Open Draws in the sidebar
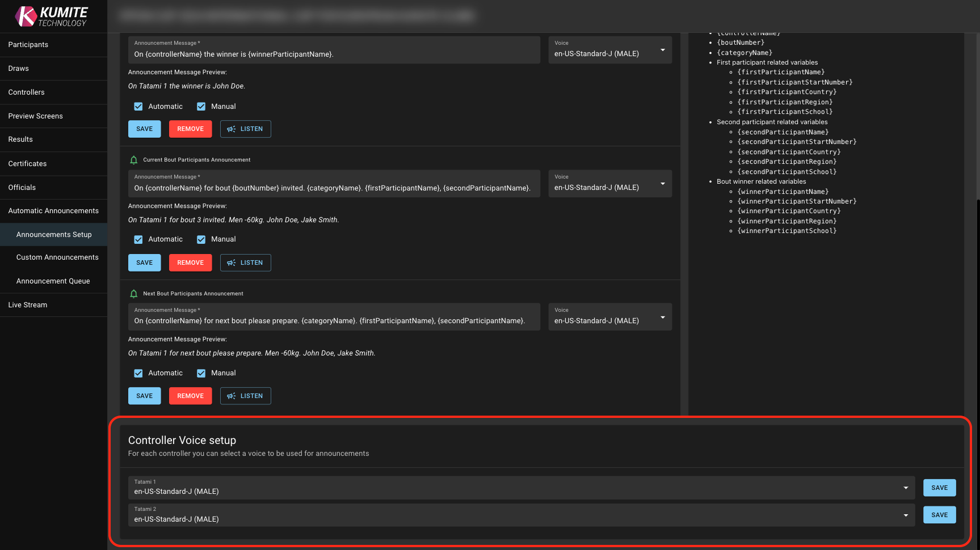This screenshot has width=980, height=550. coord(53,69)
